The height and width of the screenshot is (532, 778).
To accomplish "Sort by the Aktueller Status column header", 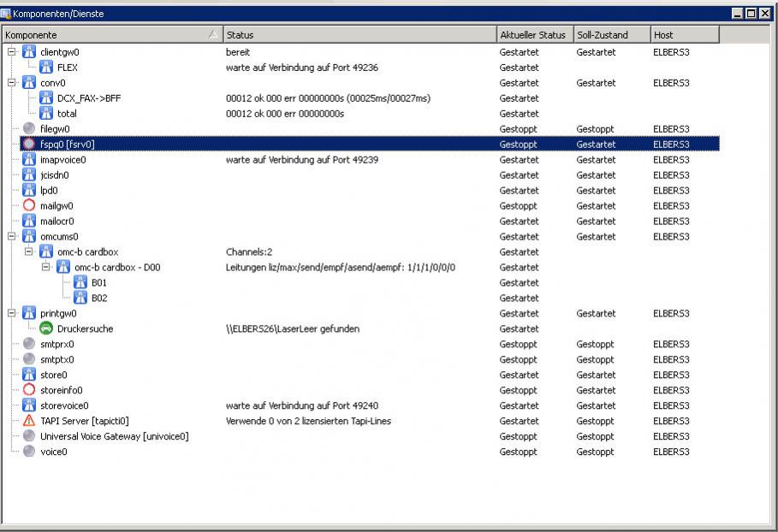I will coord(533,35).
